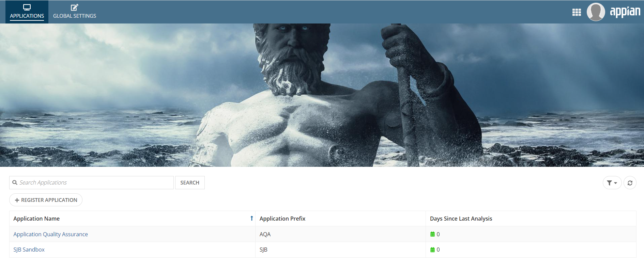The image size is (644, 272).
Task: Open the user profile avatar menu
Action: tap(596, 12)
